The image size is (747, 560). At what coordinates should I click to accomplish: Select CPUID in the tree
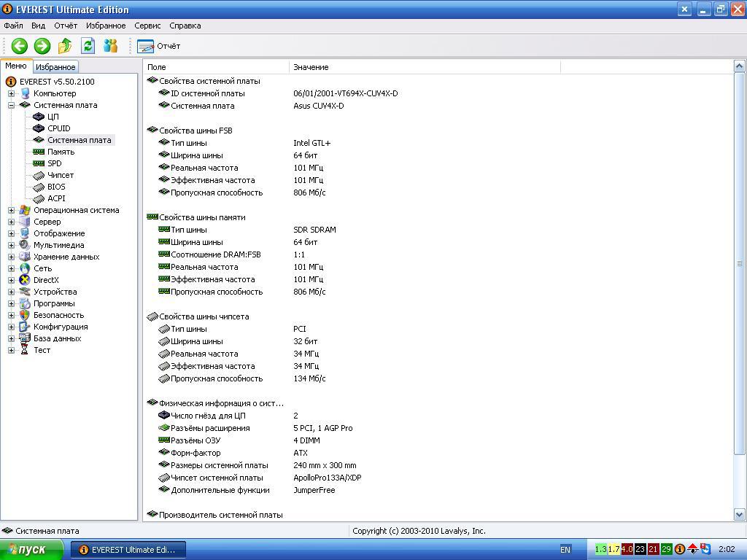tap(58, 128)
